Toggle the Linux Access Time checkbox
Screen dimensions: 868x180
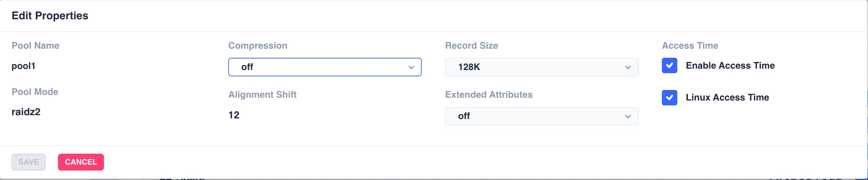pyautogui.click(x=669, y=97)
